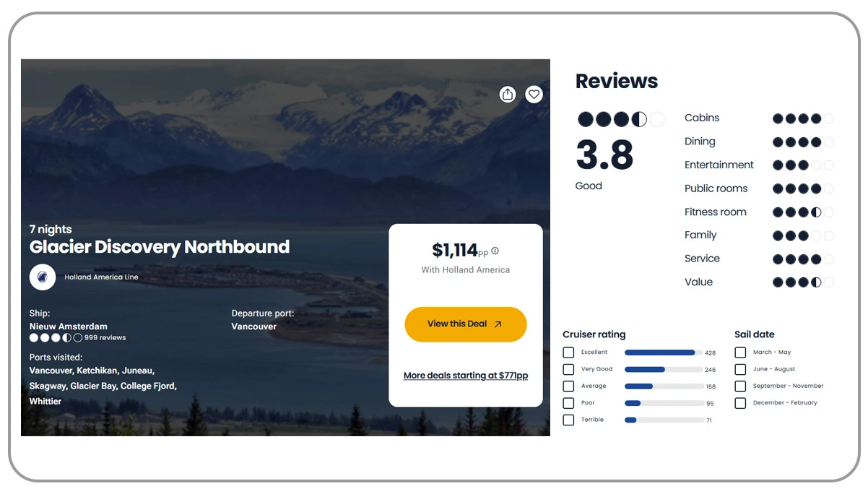Image resolution: width=868 pixels, height=494 pixels.
Task: Click the Cabins rating dots
Action: click(802, 118)
